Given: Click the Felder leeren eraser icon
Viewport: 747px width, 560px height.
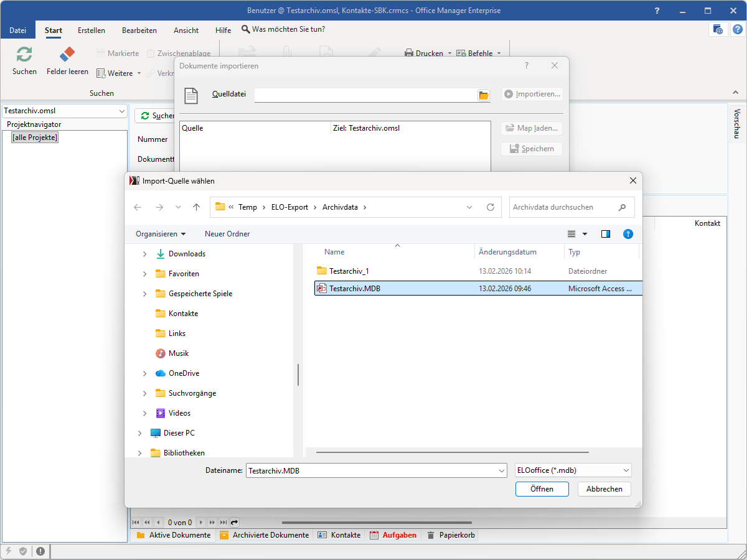Looking at the screenshot, I should [67, 55].
